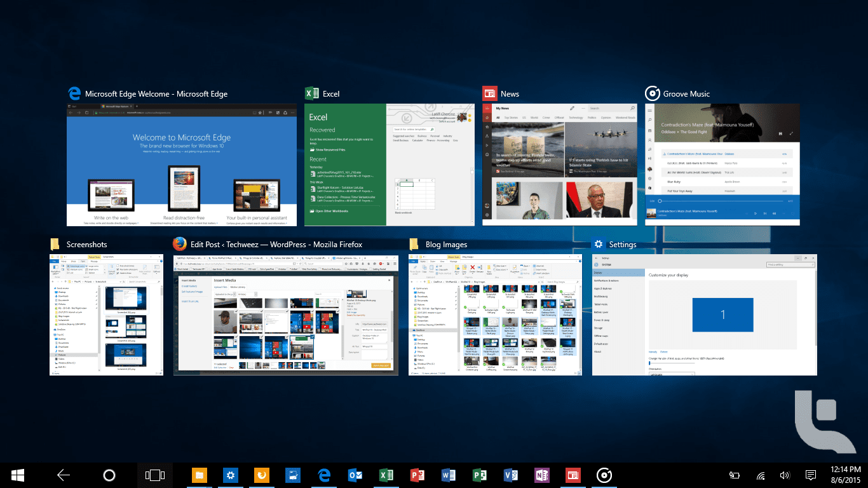Open the Turkish base Islamic State story
The image size is (868, 488).
(600, 149)
